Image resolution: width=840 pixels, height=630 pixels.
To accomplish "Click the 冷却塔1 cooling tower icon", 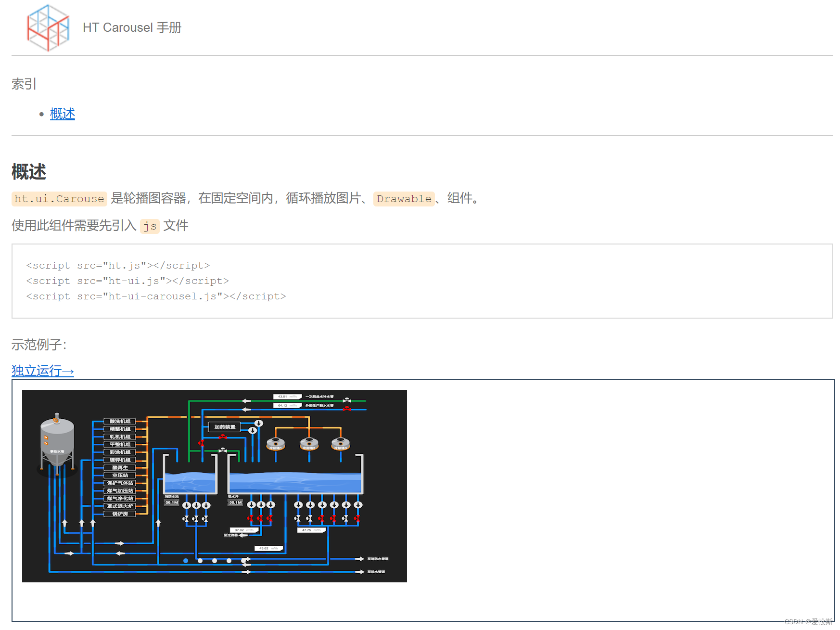I will pyautogui.click(x=276, y=444).
